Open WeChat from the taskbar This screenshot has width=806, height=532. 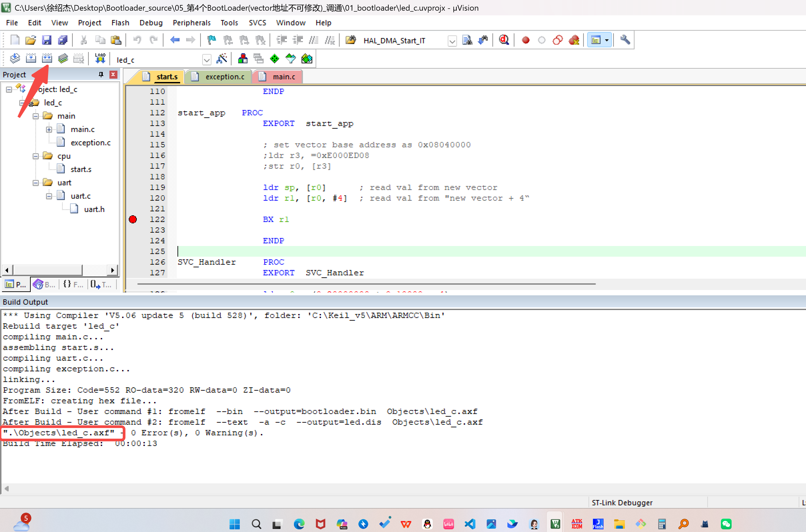coord(726,524)
